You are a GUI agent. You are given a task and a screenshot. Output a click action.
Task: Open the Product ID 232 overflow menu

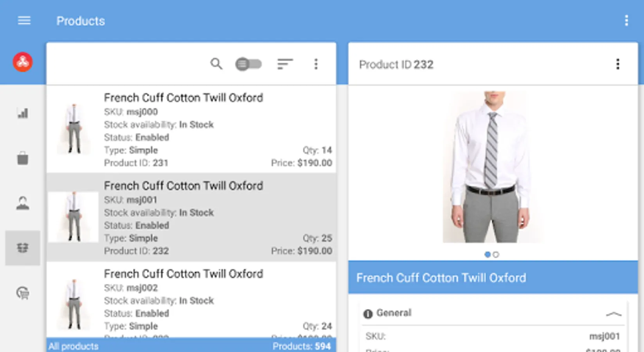pos(618,64)
